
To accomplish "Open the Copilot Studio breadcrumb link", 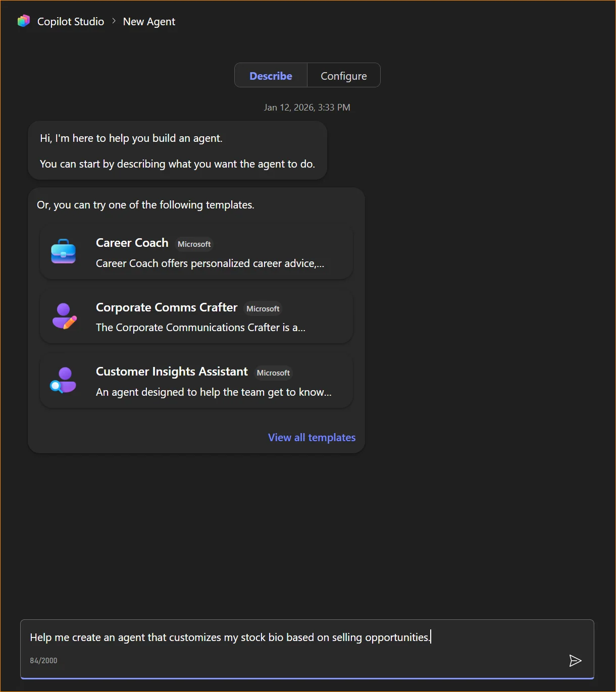I will coord(70,21).
